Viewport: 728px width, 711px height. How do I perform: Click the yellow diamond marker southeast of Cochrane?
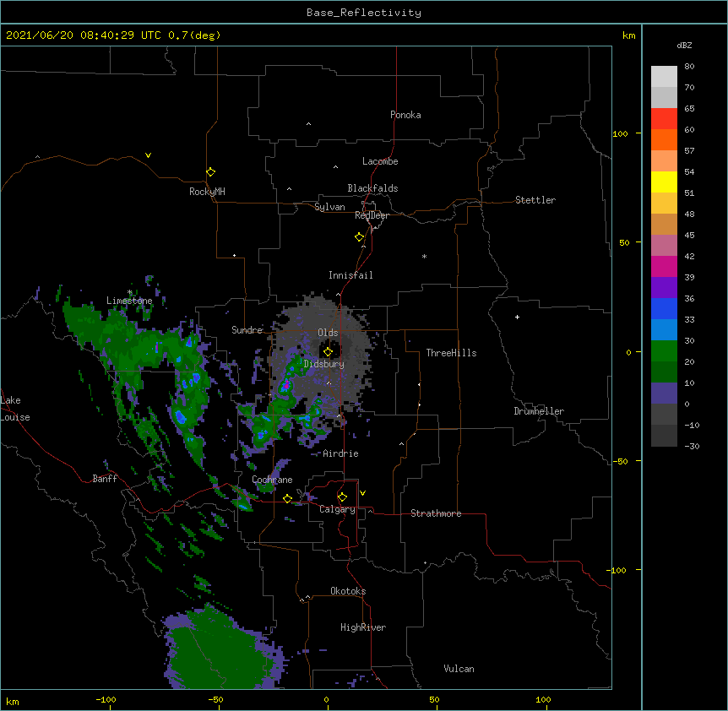pyautogui.click(x=287, y=499)
